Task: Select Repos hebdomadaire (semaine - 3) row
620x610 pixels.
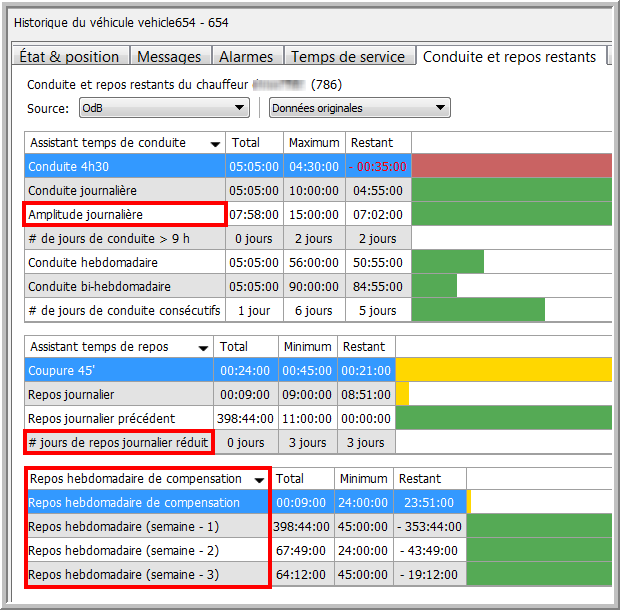Action: [147, 575]
